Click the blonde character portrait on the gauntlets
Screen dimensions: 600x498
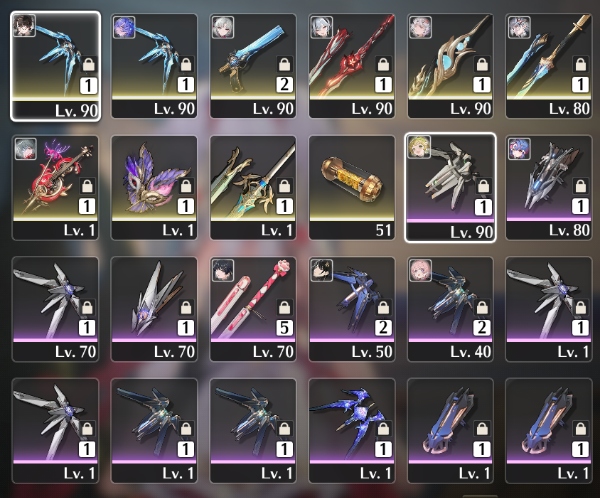coord(419,146)
